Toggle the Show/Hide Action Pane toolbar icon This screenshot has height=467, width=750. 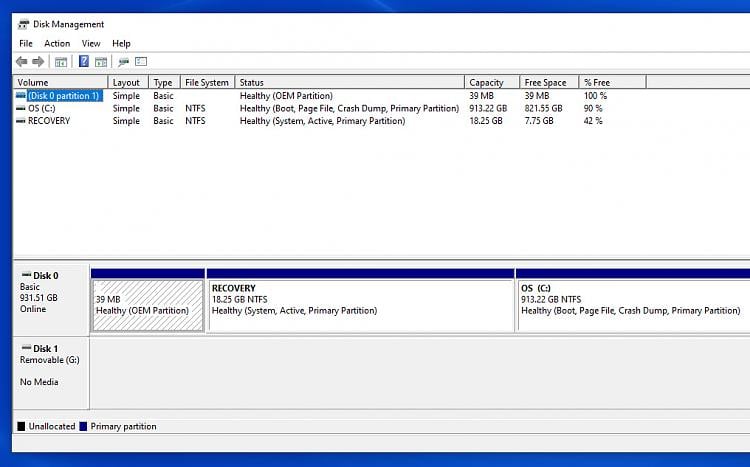101,62
